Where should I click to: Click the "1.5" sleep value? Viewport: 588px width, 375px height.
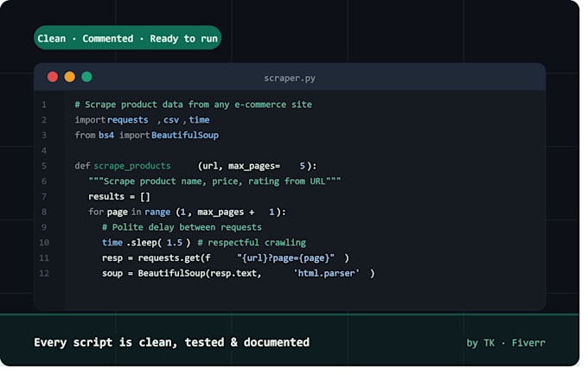pyautogui.click(x=175, y=243)
